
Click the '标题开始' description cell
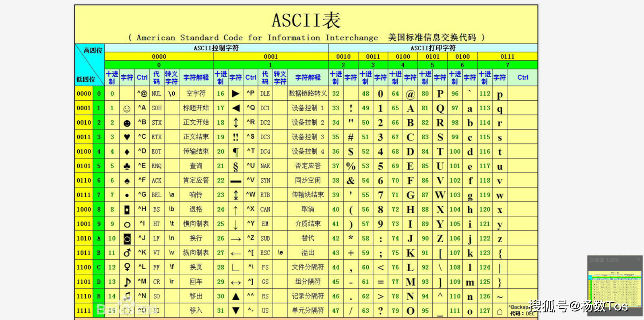196,108
